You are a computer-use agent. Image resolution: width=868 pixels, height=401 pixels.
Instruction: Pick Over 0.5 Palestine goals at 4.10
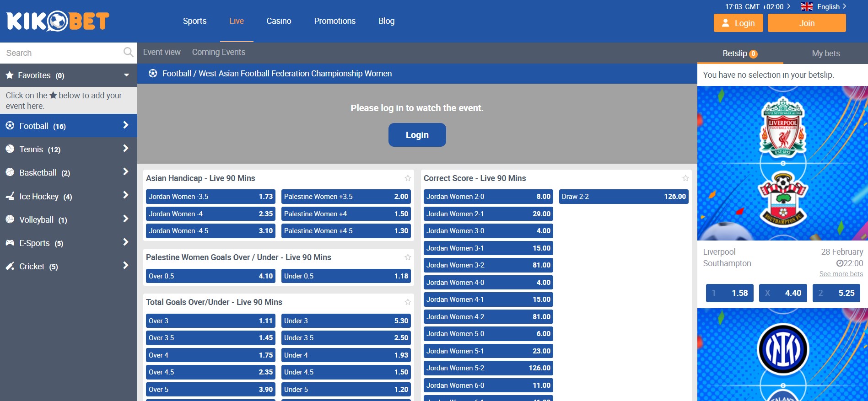point(210,276)
